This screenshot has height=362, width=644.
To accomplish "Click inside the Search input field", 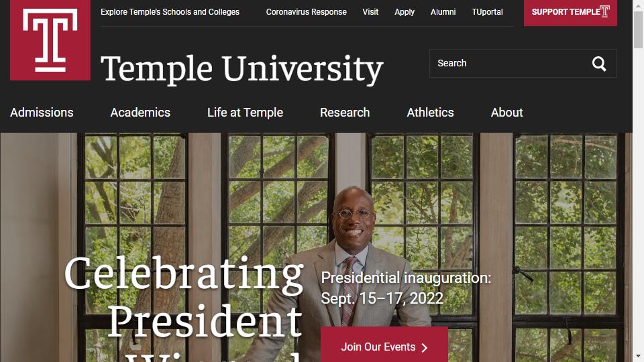I will click(x=509, y=63).
